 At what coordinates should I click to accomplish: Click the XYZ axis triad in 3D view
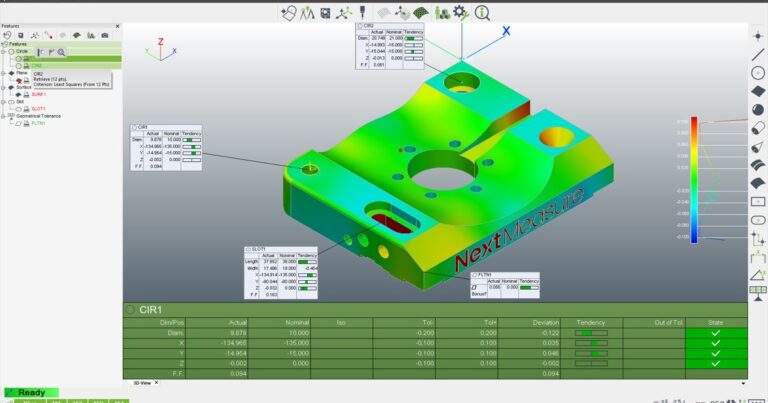click(161, 49)
